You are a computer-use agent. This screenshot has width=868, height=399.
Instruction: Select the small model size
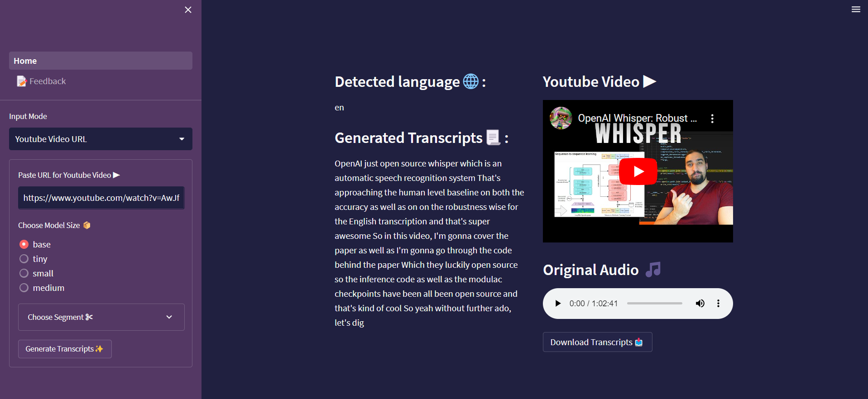(36, 273)
